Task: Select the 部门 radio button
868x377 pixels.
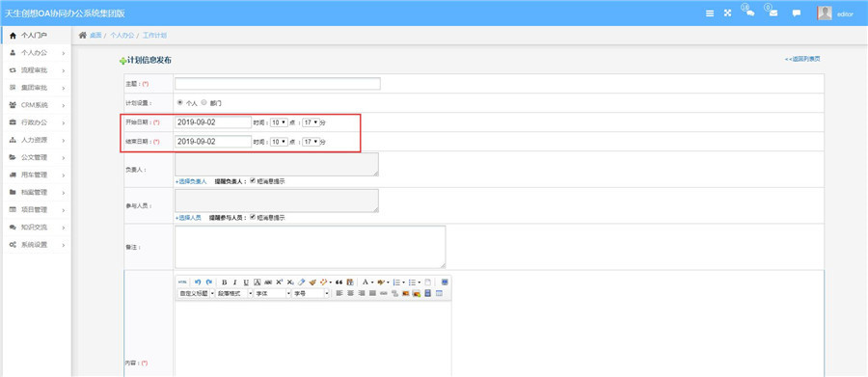Action: coord(203,102)
